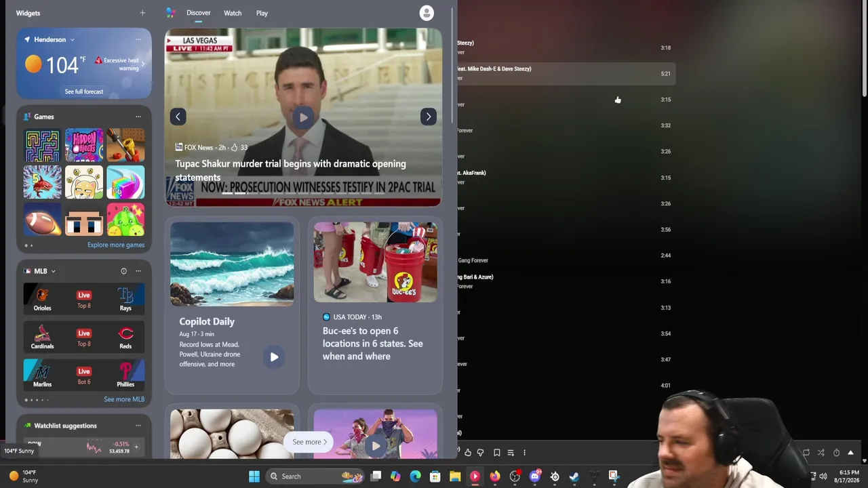
Task: Open the football game thumbnail
Action: point(42,220)
